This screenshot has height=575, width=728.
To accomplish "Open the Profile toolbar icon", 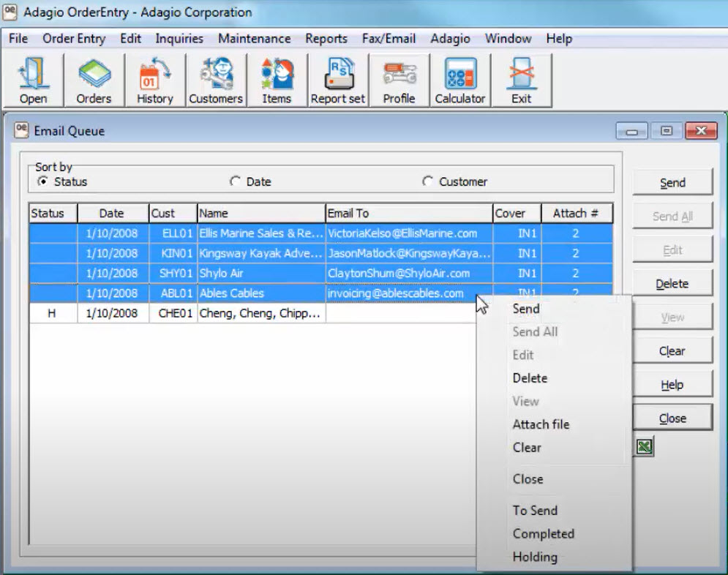I will (399, 80).
